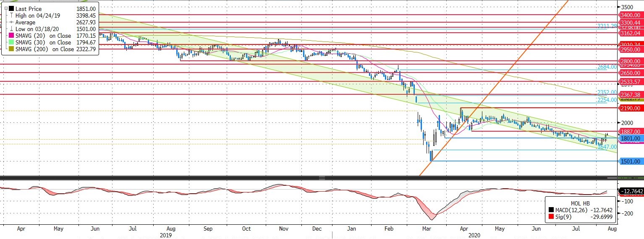Click the 2190.00 red price label
This screenshot has width=644, height=239.
(x=631, y=108)
